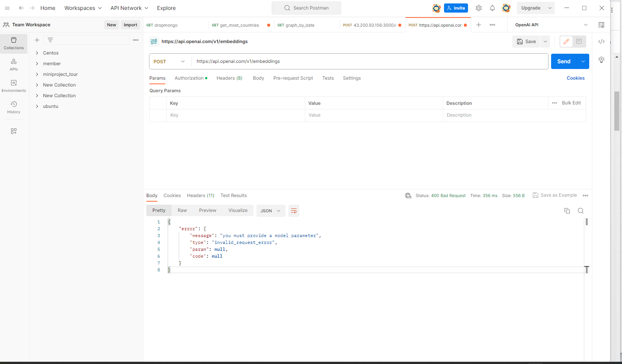Open request Settings tab

click(352, 78)
